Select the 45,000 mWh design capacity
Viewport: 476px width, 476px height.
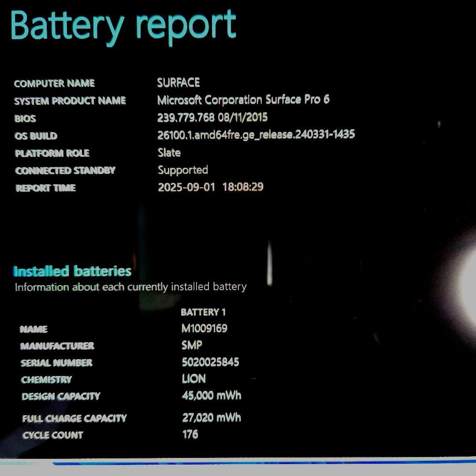[212, 395]
